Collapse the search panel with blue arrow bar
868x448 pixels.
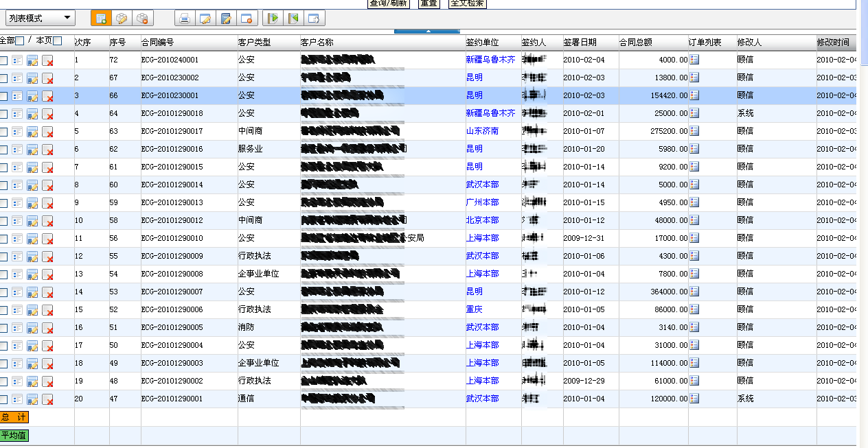click(427, 31)
